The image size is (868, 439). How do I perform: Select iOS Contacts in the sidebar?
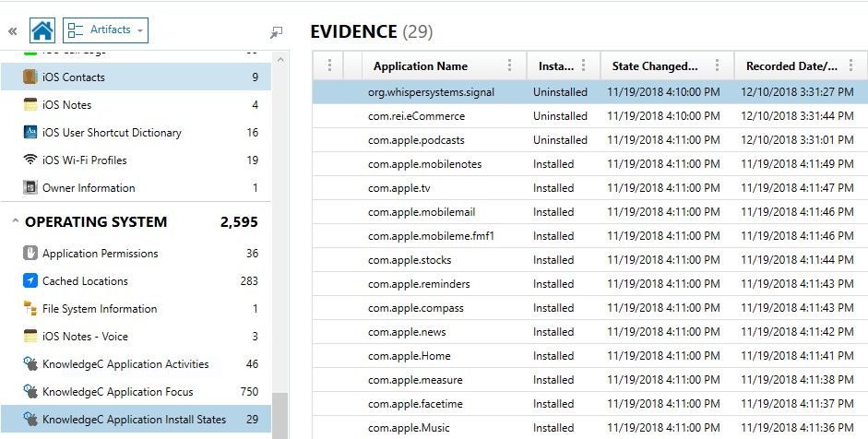click(x=136, y=77)
